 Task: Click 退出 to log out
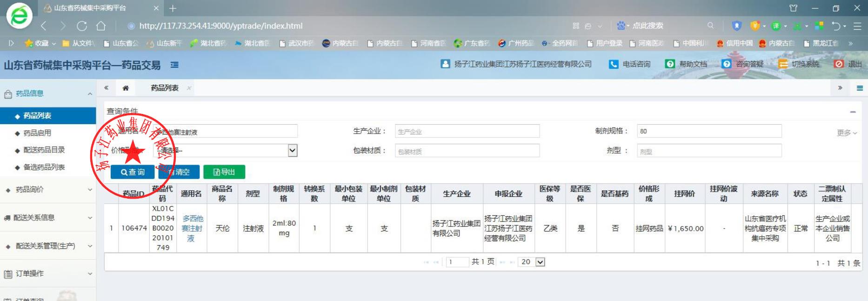(x=848, y=64)
